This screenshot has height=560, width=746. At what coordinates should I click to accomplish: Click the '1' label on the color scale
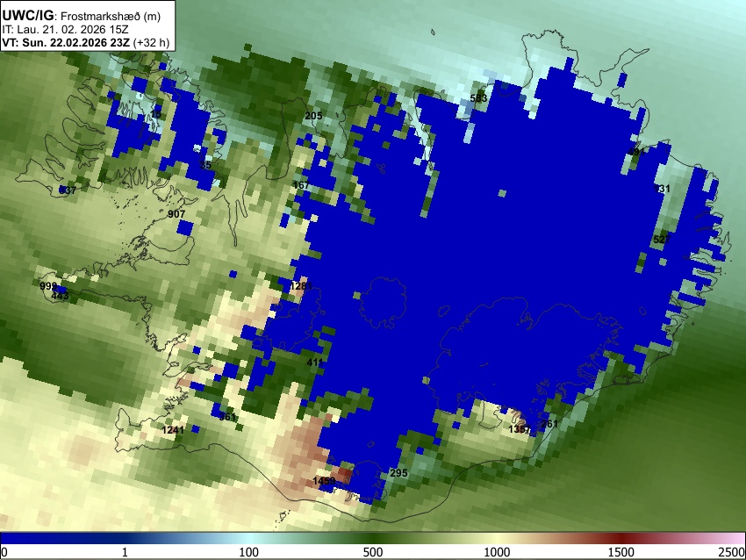pos(125,552)
